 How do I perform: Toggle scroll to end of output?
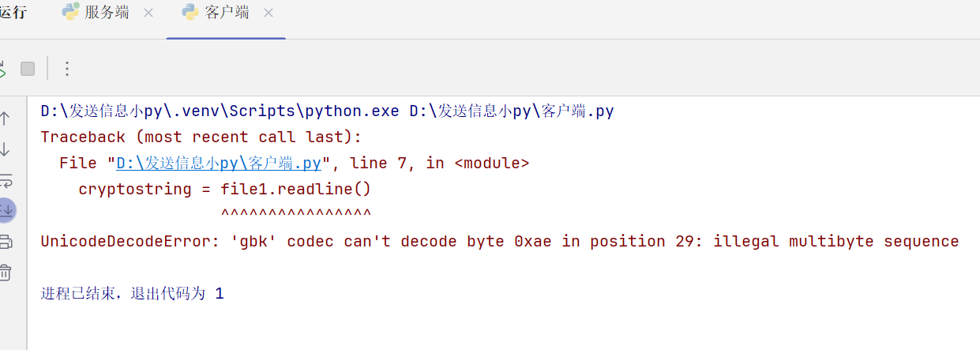click(5, 210)
